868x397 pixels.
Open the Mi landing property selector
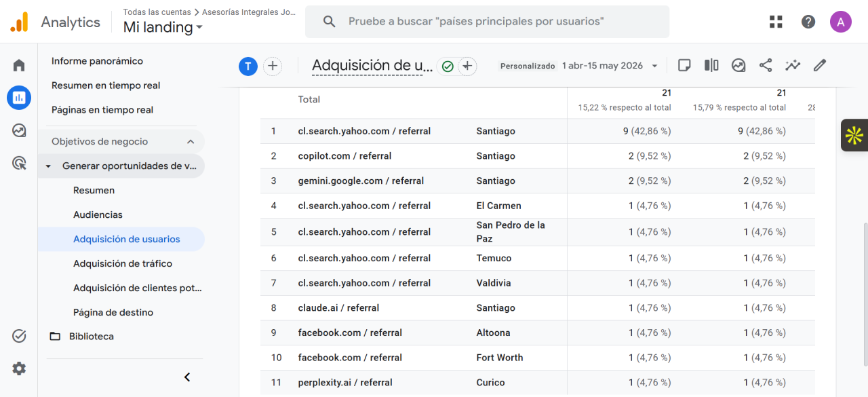pyautogui.click(x=163, y=27)
